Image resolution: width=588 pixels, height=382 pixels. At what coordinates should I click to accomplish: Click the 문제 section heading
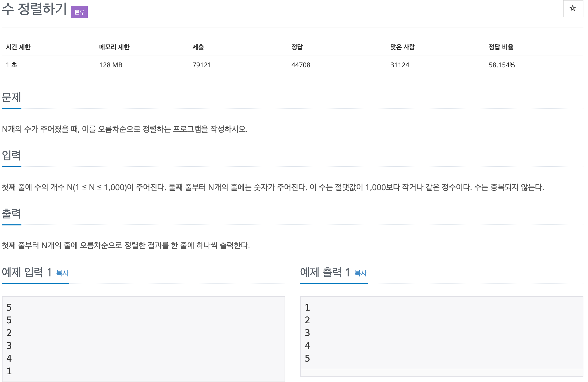(x=11, y=97)
